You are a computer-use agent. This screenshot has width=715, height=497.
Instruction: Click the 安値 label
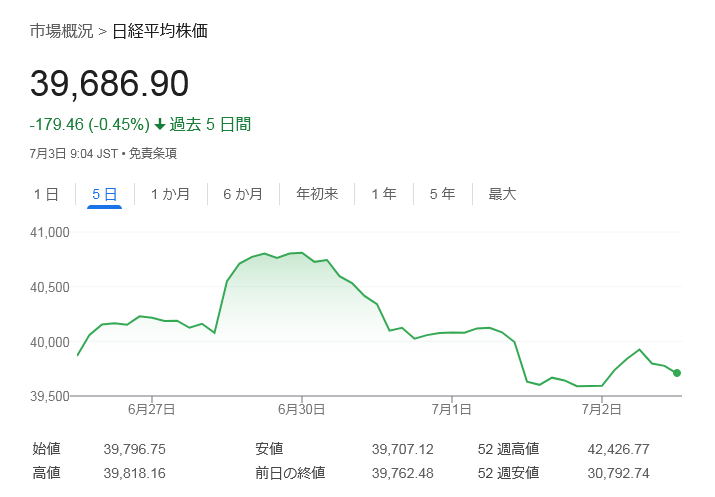pyautogui.click(x=269, y=449)
